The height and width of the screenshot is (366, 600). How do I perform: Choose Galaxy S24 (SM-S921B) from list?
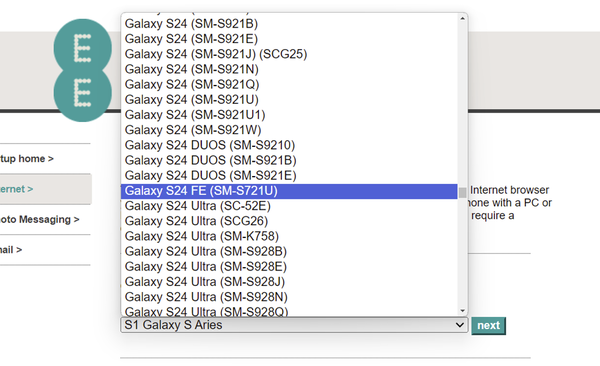pos(289,24)
